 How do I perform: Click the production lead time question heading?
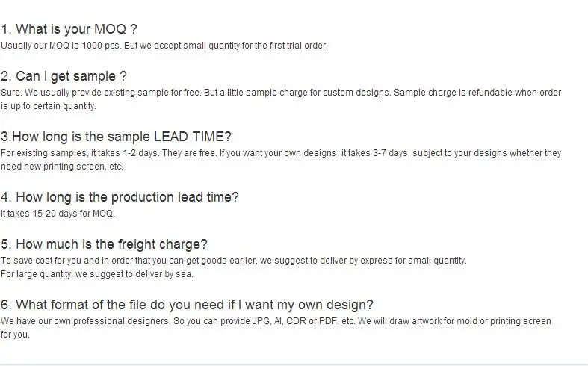click(x=120, y=197)
